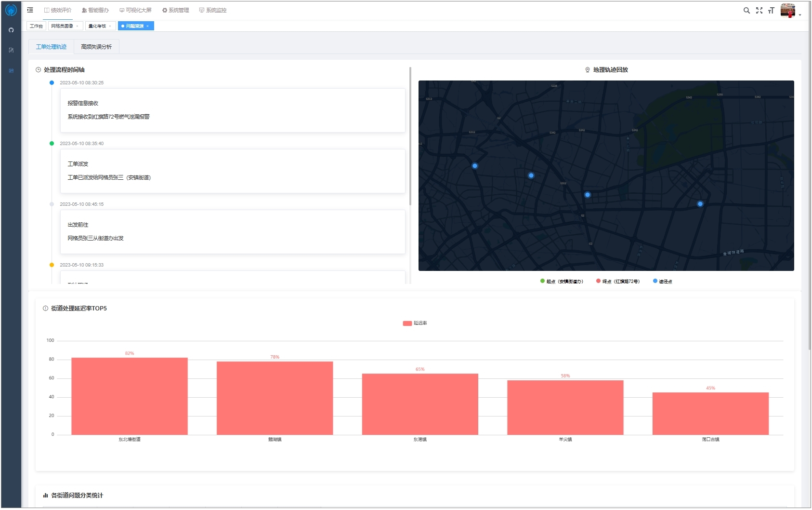Open the search magnifier icon
The image size is (812, 510).
tap(747, 11)
